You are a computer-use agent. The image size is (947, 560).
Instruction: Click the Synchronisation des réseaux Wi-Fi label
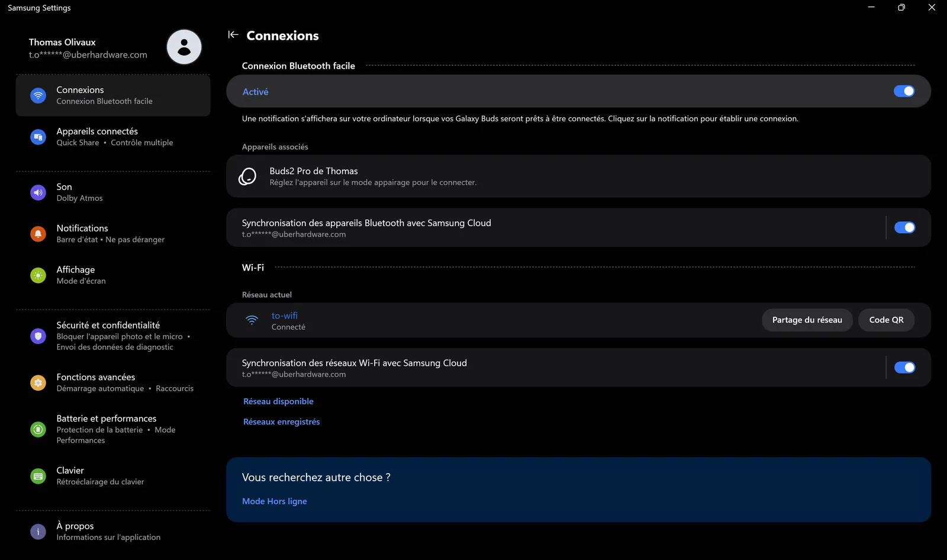click(355, 363)
